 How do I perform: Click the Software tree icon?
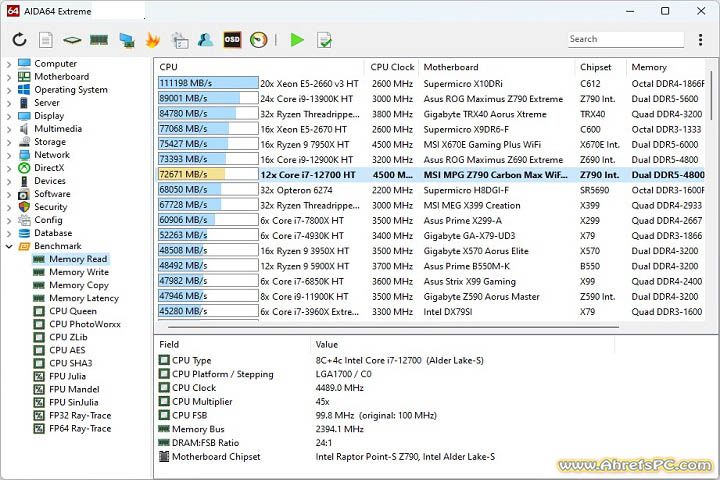(24, 194)
